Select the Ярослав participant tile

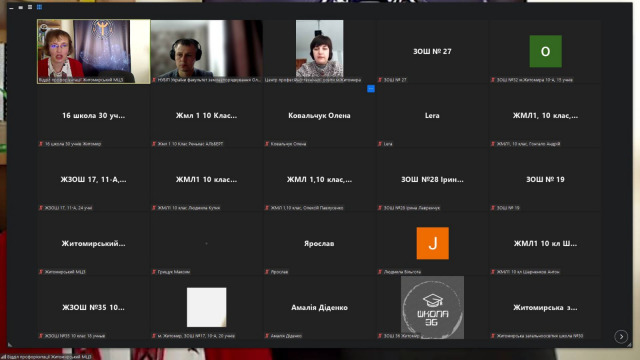pos(319,243)
